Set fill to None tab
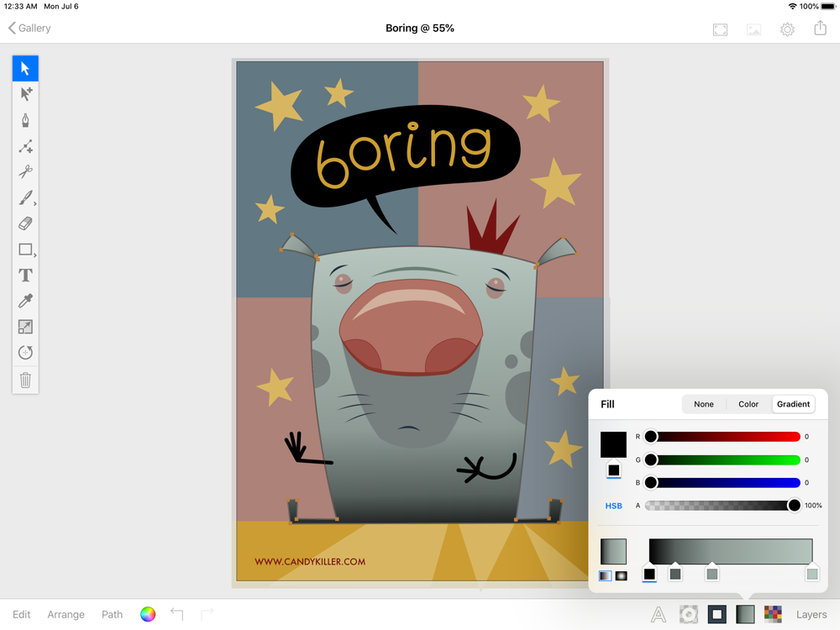Screen dimensions: 840x630 click(704, 404)
